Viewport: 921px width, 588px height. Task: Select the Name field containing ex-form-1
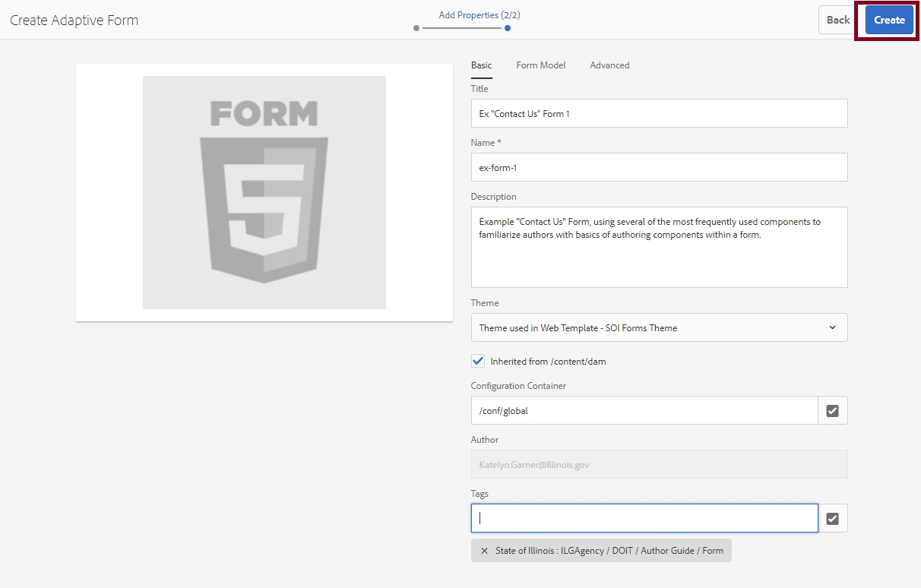(659, 167)
